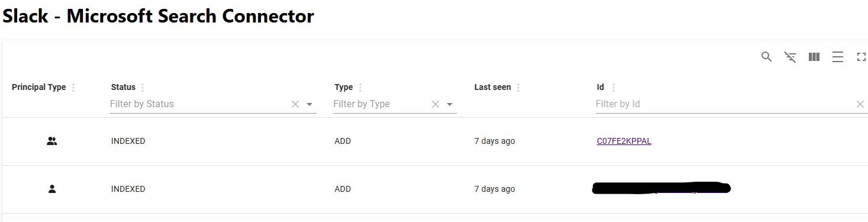Open Id column actions menu

[613, 88]
